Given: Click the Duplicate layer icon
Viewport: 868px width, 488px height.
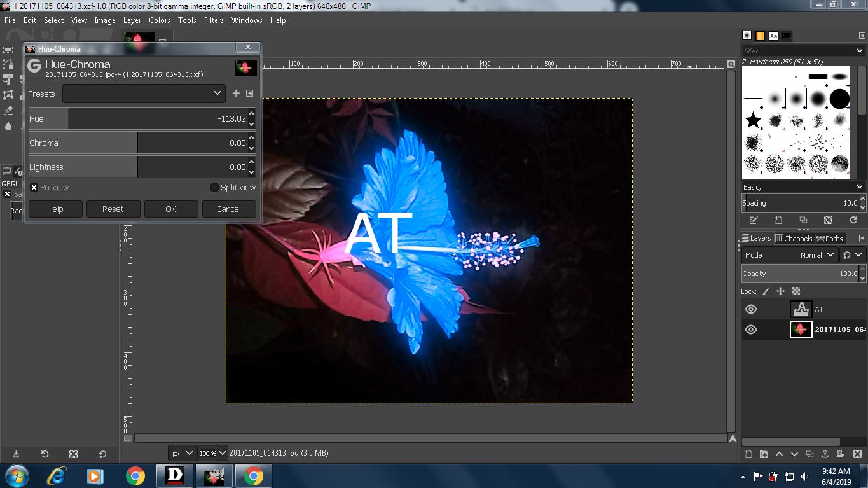Looking at the screenshot, I should point(809,454).
